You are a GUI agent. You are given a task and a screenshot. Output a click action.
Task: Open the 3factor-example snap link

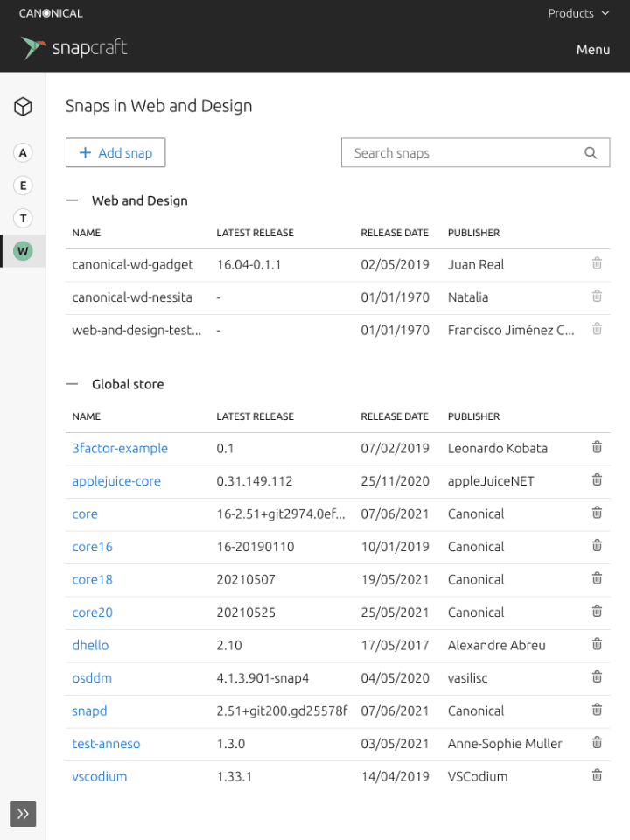[x=120, y=448]
